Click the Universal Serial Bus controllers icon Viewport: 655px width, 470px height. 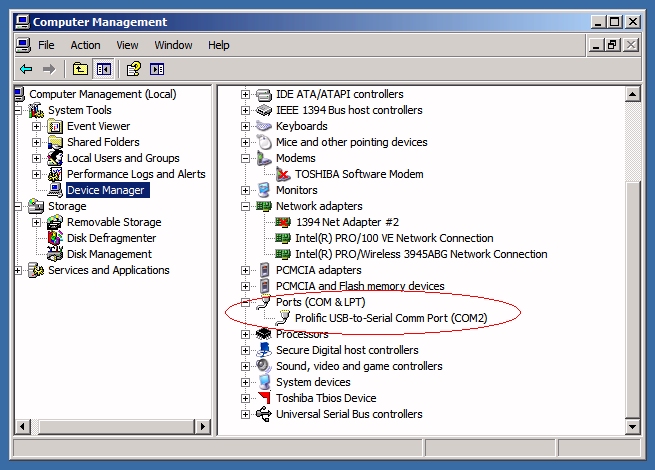click(x=264, y=414)
